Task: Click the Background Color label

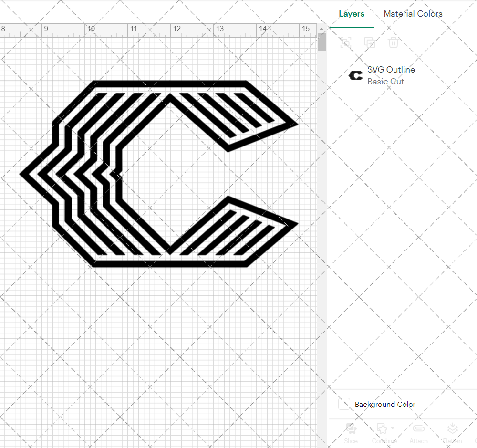Action: click(385, 405)
